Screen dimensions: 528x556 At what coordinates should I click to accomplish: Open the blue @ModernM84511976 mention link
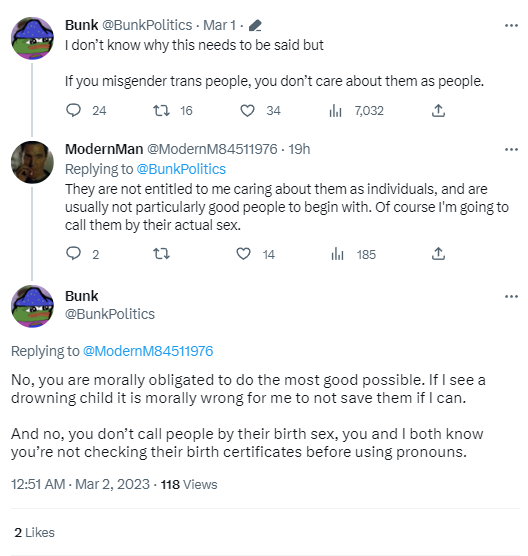[148, 351]
